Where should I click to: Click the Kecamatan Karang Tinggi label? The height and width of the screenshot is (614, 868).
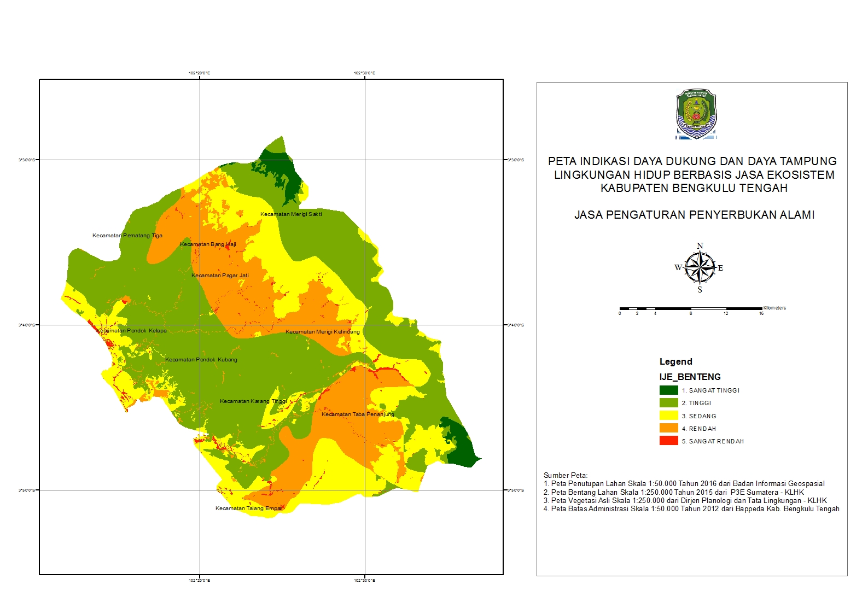pos(253,401)
